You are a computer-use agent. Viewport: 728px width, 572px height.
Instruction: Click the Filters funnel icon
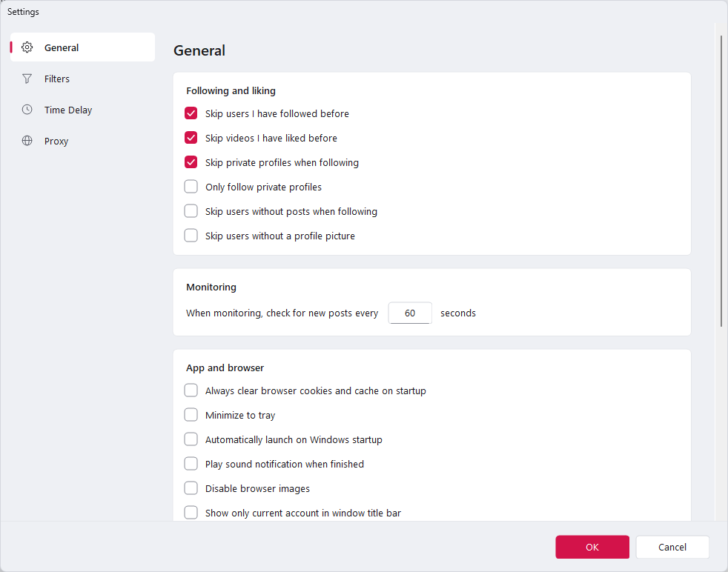coord(27,79)
